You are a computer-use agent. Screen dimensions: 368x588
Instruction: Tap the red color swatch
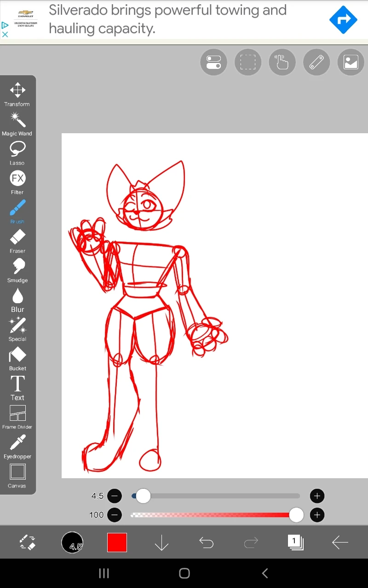[117, 543]
